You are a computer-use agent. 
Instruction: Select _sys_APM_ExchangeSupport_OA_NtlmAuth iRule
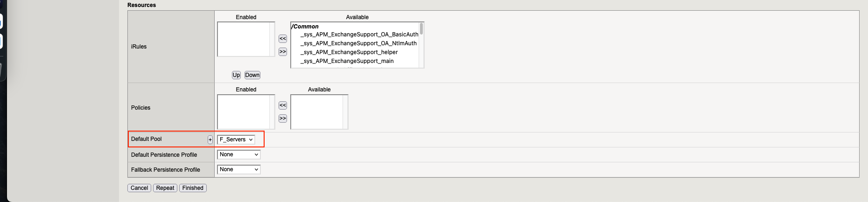pyautogui.click(x=358, y=43)
